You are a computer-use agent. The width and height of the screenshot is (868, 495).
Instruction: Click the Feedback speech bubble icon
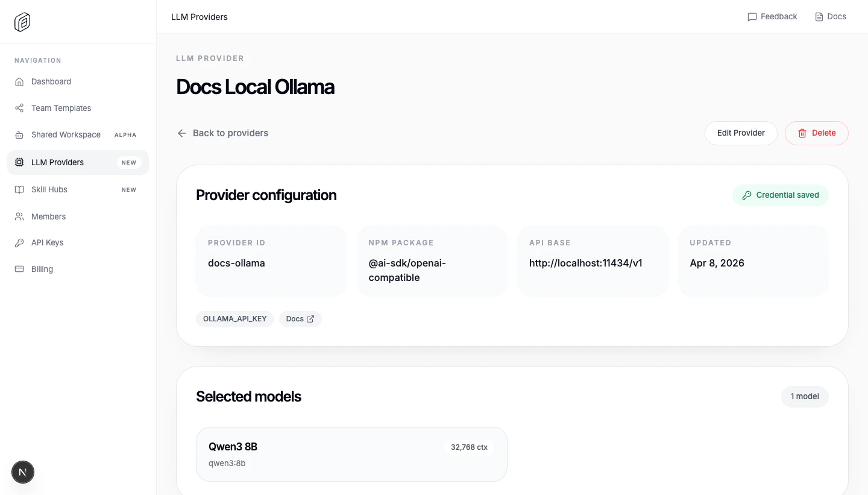(752, 17)
